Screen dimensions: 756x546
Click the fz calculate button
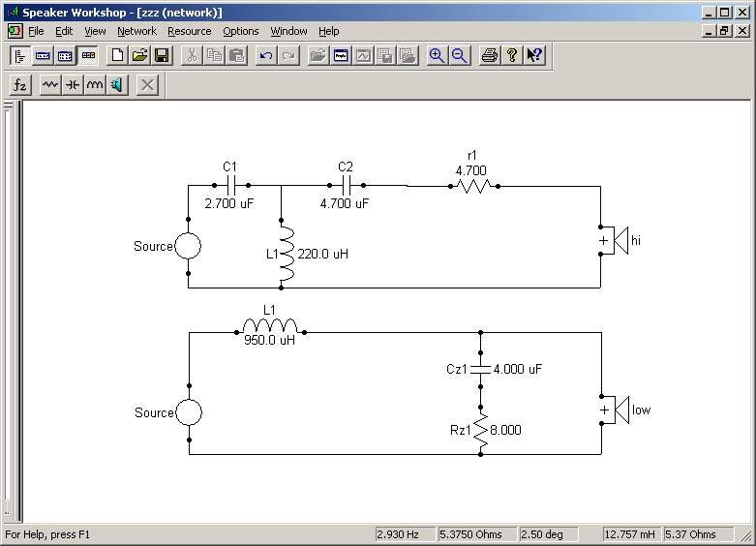pos(19,85)
